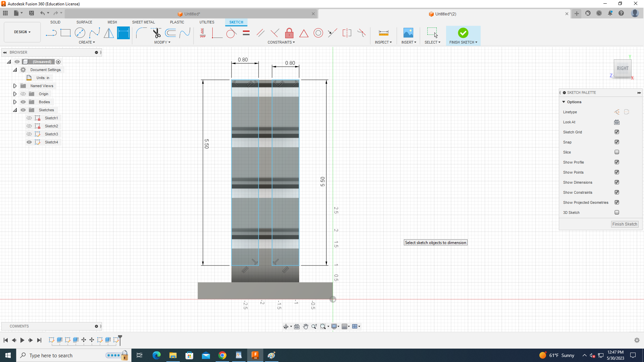Choose the Circle sketch tool
The image size is (644, 362).
(x=80, y=33)
